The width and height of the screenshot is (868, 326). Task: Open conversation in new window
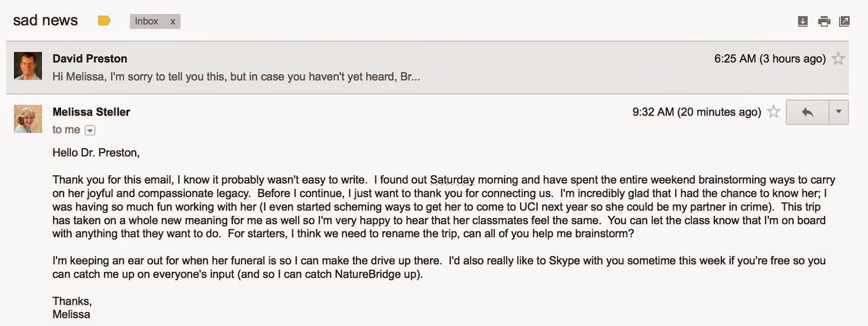coord(844,21)
